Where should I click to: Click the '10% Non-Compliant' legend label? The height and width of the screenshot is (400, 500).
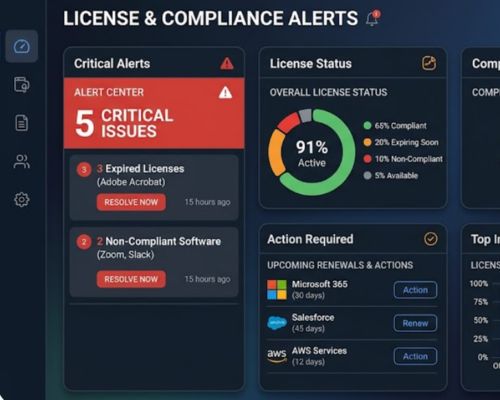click(x=409, y=159)
